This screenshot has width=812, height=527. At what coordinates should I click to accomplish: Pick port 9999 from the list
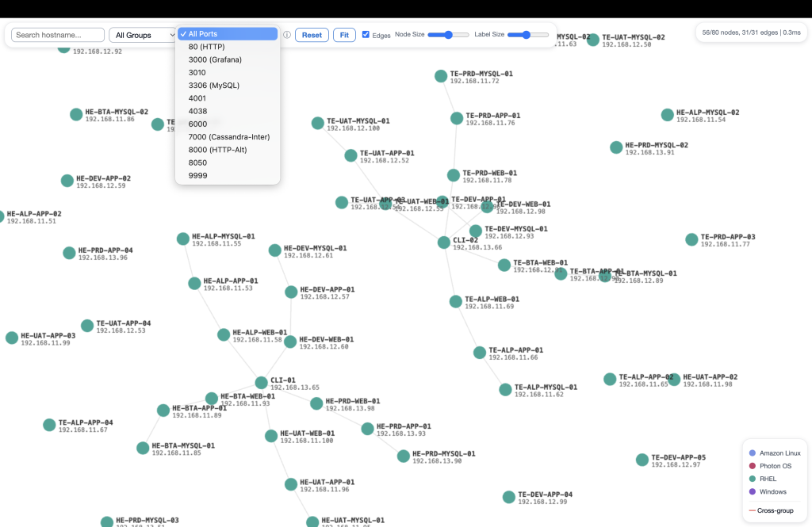pyautogui.click(x=228, y=175)
